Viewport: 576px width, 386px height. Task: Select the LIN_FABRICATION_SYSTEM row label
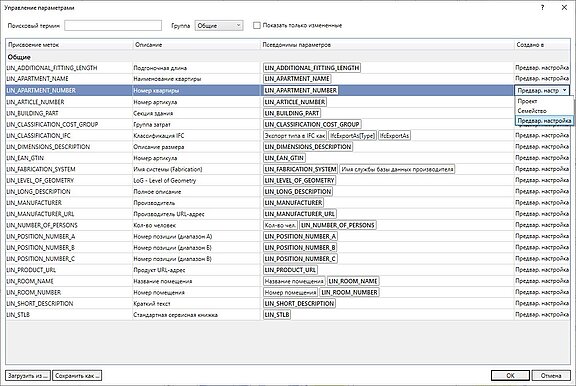point(41,169)
